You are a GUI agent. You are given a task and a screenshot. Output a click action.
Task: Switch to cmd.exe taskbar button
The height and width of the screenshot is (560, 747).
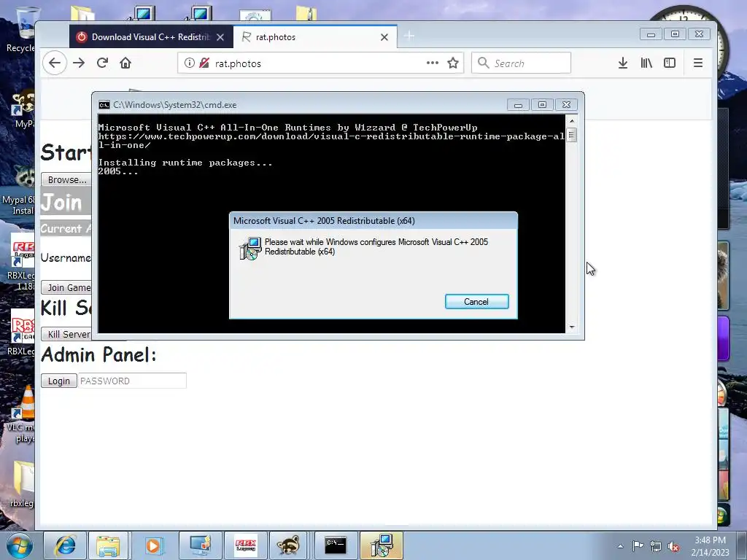pos(336,545)
